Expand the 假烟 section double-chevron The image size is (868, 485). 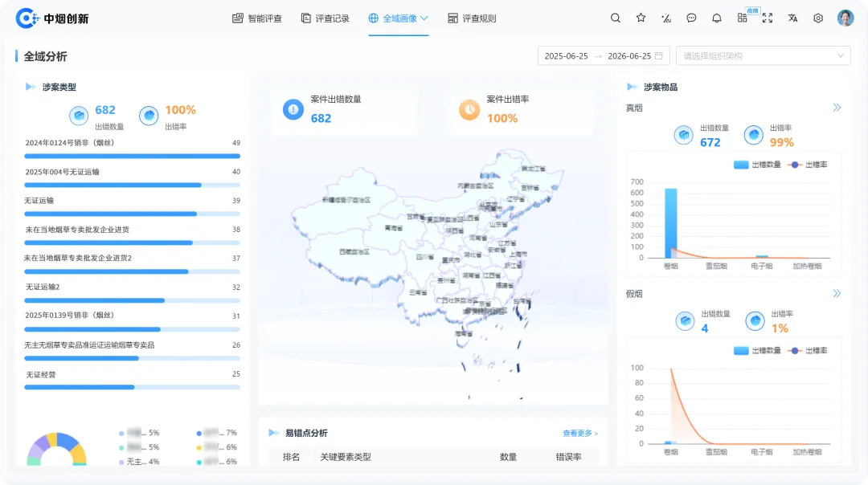(837, 293)
